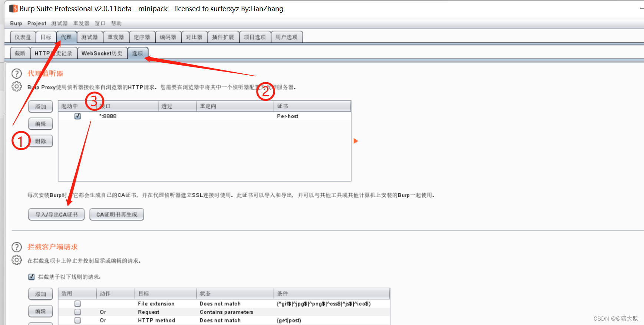This screenshot has width=644, height=325.
Task: Switch to the 项目选项 tab
Action: pyautogui.click(x=255, y=37)
